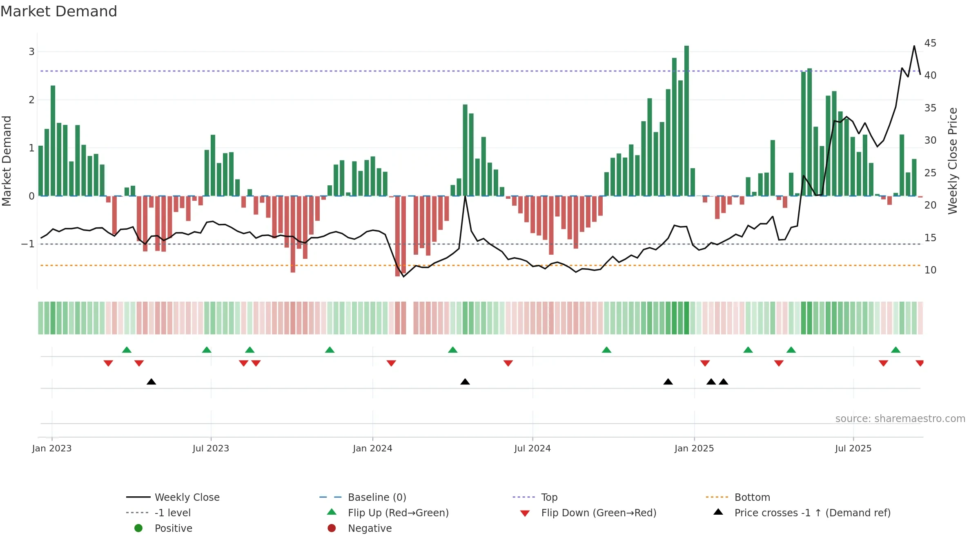Click the Weekly Close Price axis title

tap(953, 161)
